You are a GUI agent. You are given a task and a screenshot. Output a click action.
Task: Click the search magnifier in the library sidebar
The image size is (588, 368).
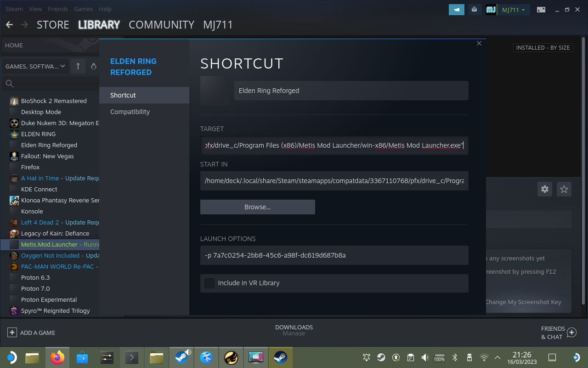tap(9, 84)
